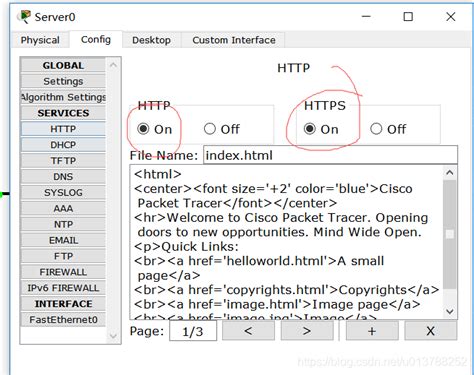Switch to the Desktop tab

click(151, 40)
